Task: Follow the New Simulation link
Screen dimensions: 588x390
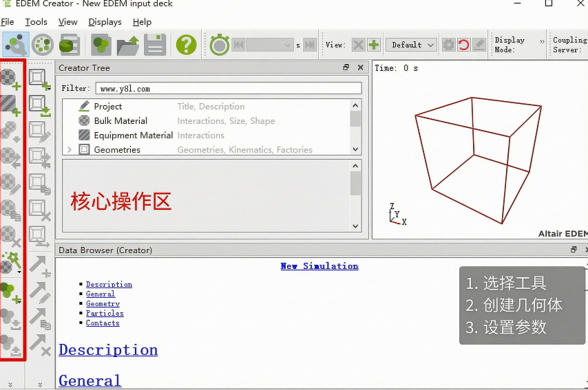Action: pos(319,266)
